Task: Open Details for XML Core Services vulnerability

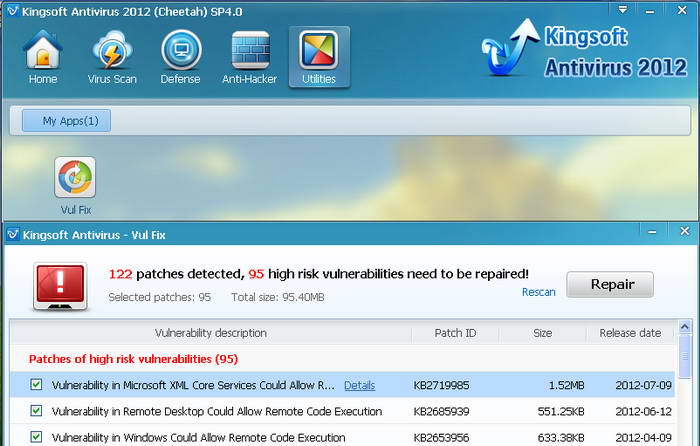Action: click(x=359, y=385)
